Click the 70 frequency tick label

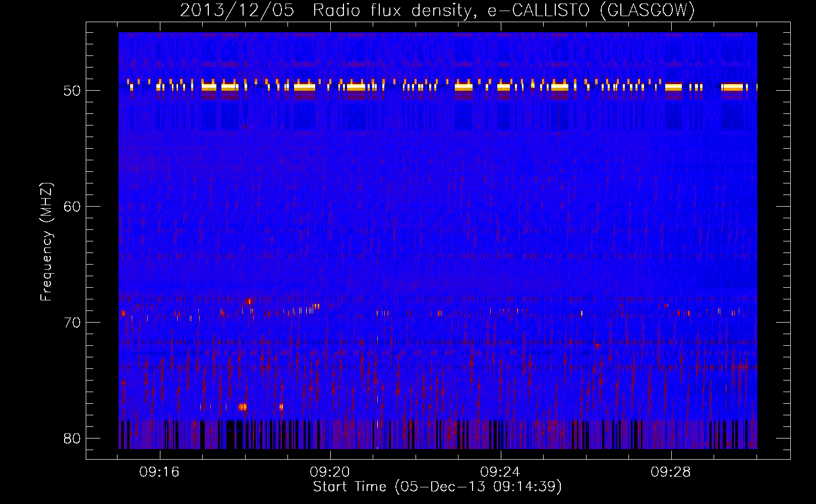click(72, 323)
